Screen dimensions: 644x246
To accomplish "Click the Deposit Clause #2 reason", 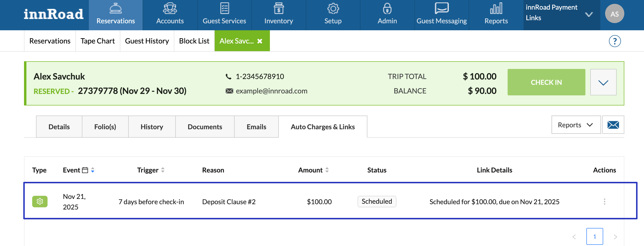I will click(229, 202).
